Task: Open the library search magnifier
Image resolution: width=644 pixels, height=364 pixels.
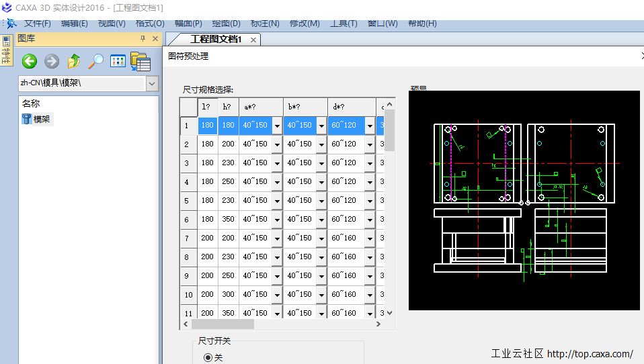Action: click(95, 61)
